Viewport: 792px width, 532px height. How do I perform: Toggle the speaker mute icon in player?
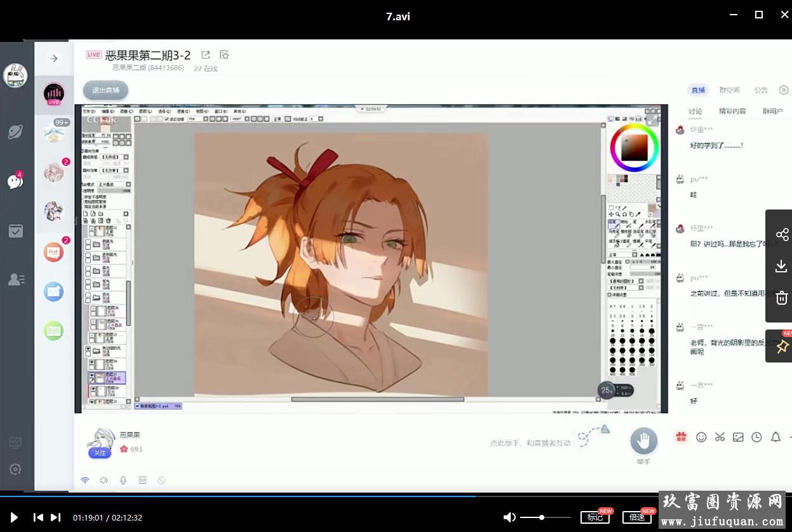pyautogui.click(x=510, y=517)
